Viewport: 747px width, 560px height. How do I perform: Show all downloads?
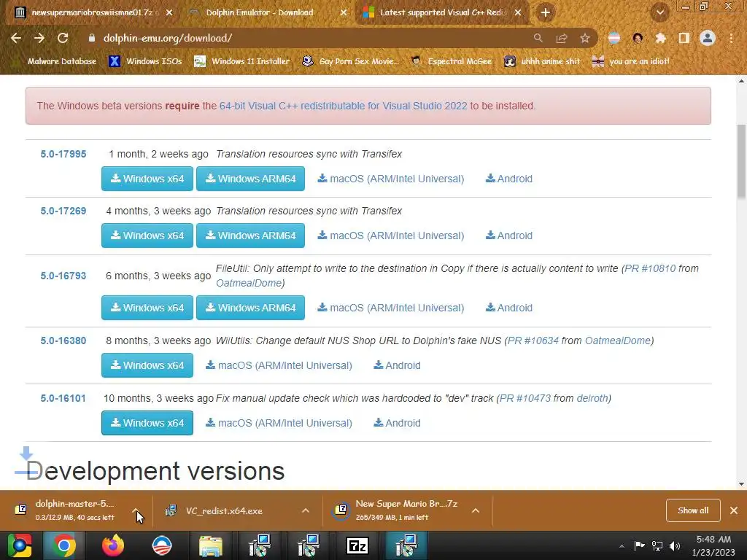click(x=693, y=510)
